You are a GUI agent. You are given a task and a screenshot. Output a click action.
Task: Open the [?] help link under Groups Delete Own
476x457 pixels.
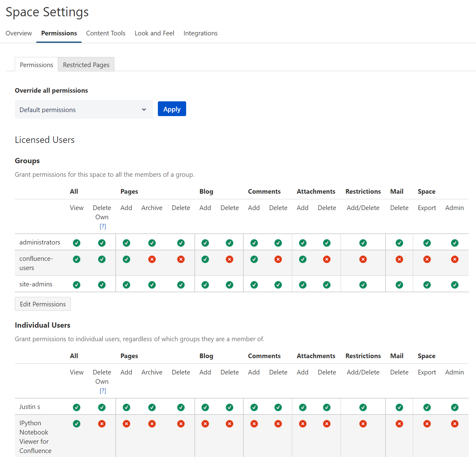pos(103,226)
